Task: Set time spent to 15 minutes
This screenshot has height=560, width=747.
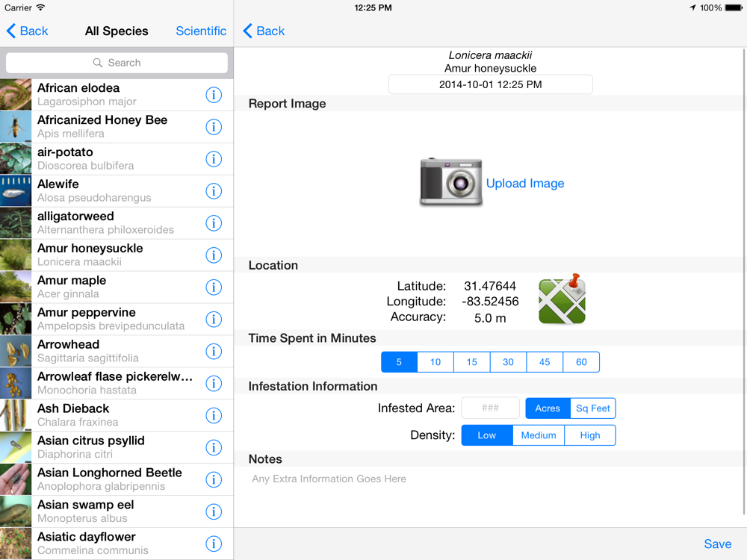Action: [x=471, y=362]
